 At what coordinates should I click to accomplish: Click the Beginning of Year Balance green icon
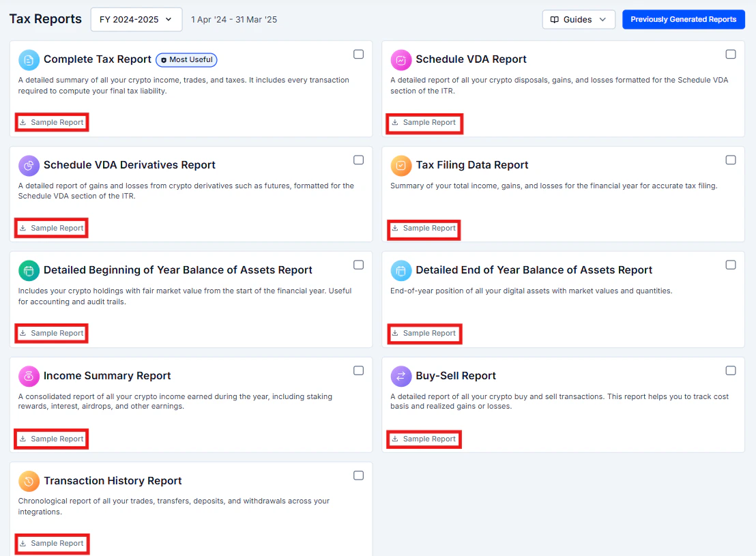click(x=29, y=271)
